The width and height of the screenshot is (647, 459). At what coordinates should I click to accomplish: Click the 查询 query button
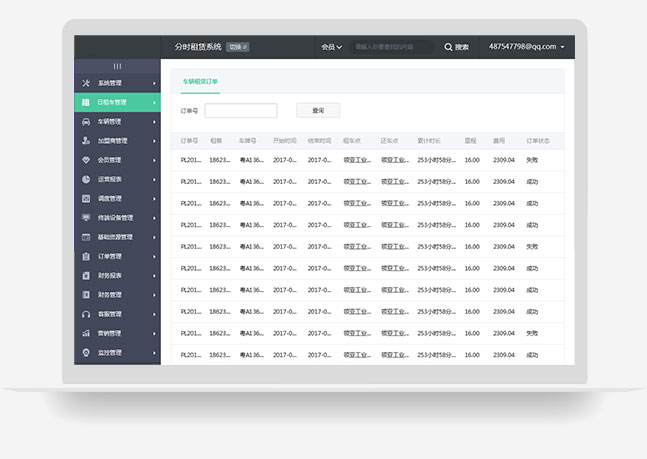(318, 111)
